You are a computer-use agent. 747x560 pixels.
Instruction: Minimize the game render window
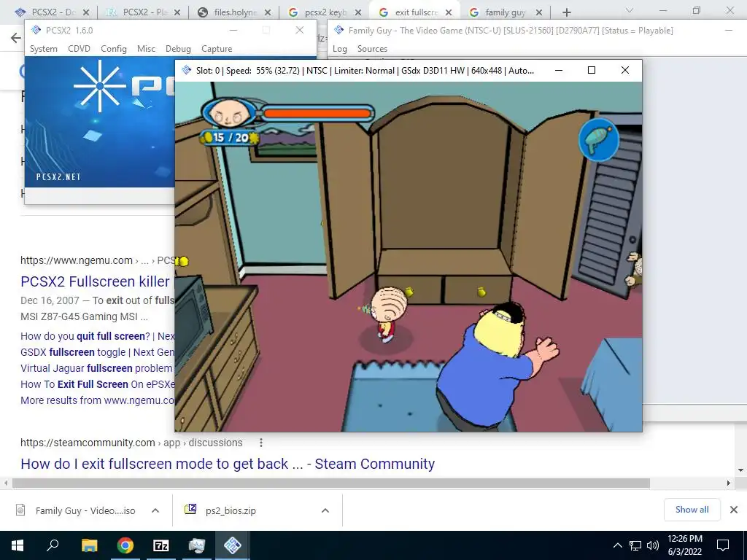click(x=559, y=70)
